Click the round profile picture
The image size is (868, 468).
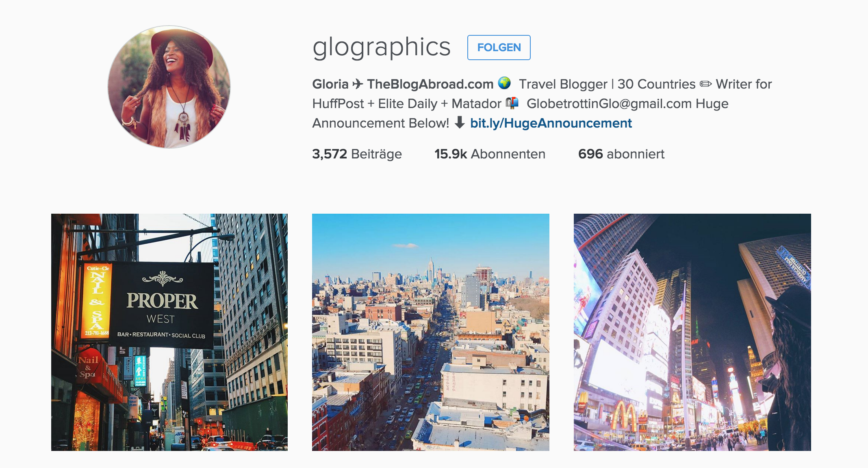click(x=169, y=87)
